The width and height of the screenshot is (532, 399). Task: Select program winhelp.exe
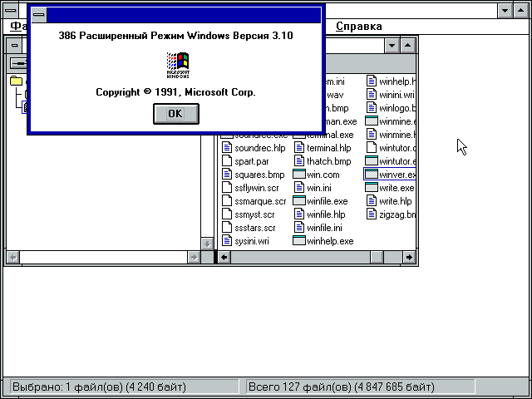(x=323, y=241)
